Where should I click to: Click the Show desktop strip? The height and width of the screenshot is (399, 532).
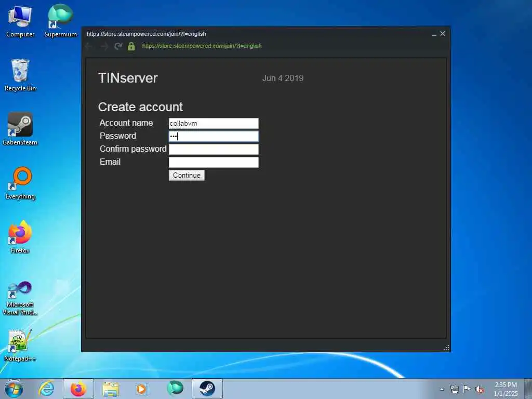click(528, 389)
